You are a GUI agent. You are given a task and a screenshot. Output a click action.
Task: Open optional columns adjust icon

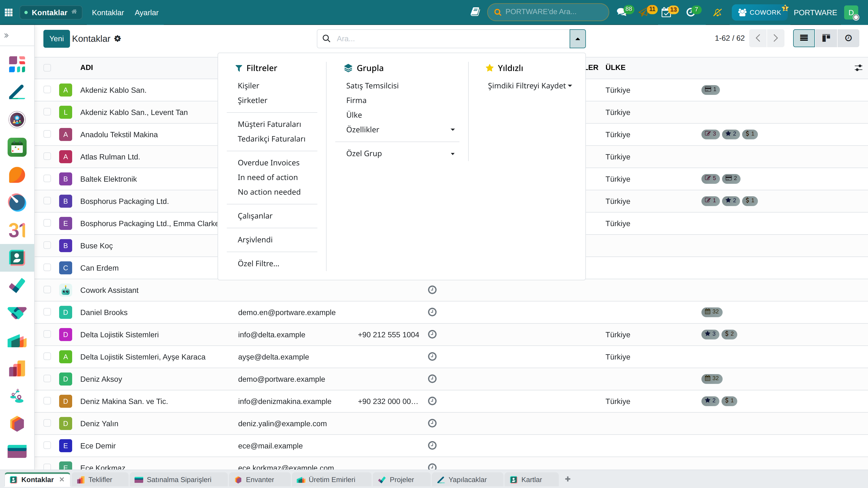point(858,68)
